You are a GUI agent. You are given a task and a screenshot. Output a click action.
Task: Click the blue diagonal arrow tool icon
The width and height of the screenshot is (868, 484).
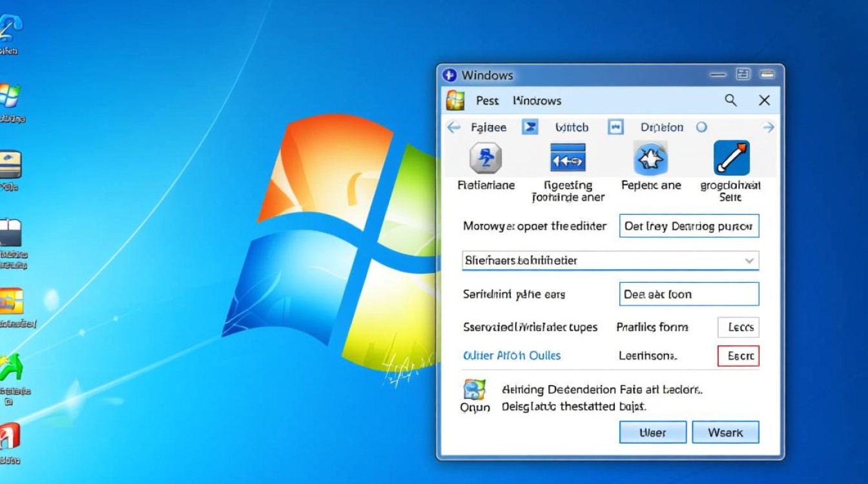(731, 157)
